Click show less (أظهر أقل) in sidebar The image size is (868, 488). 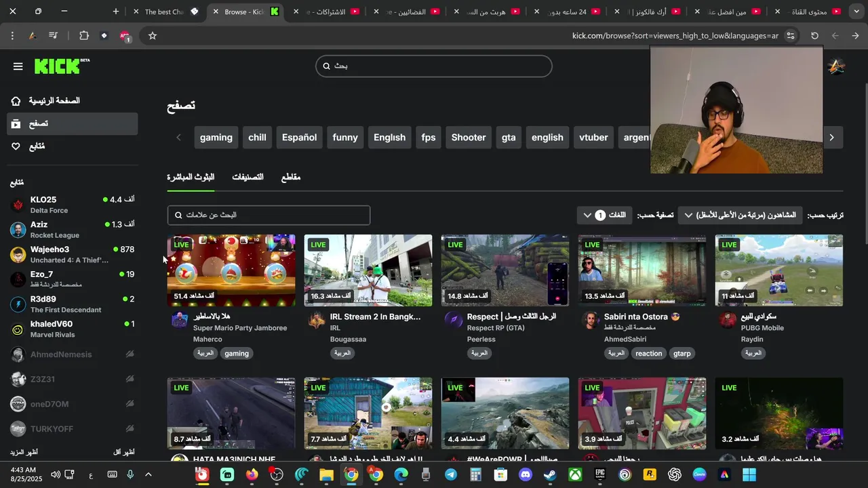click(123, 452)
